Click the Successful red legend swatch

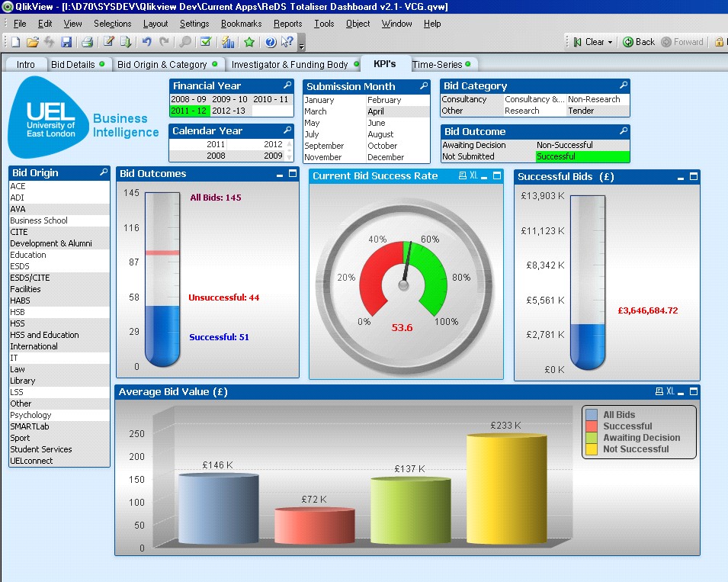(x=592, y=426)
